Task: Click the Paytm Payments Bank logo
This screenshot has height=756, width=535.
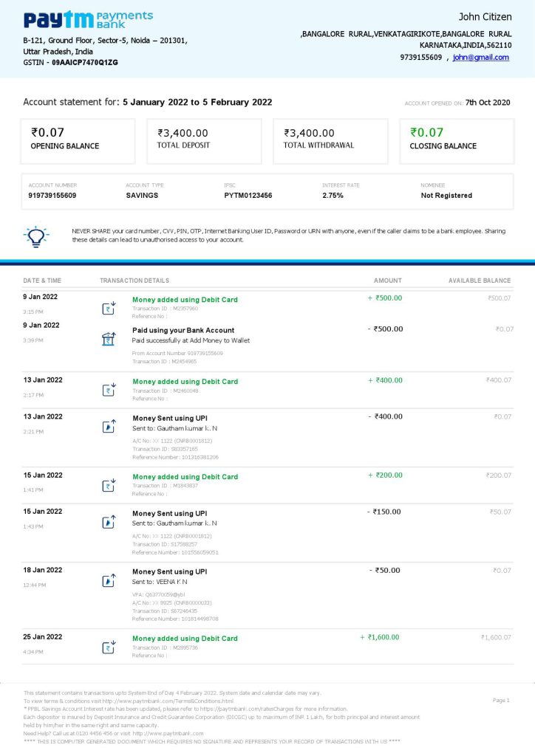Action: point(88,19)
